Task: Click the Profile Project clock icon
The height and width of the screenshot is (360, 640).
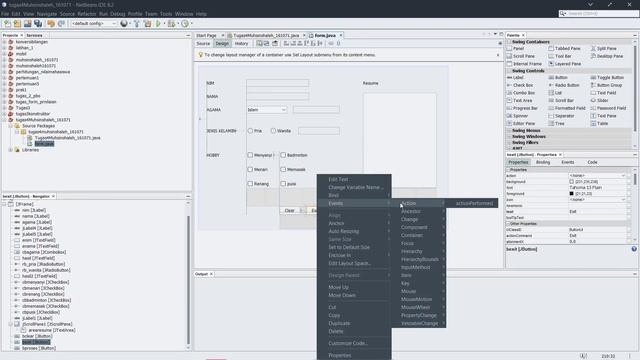Action: [185, 24]
